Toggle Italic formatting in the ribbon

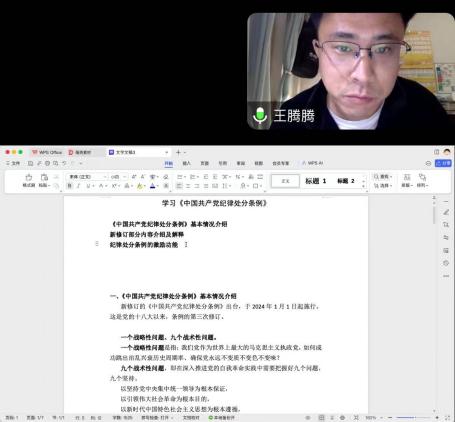79,186
